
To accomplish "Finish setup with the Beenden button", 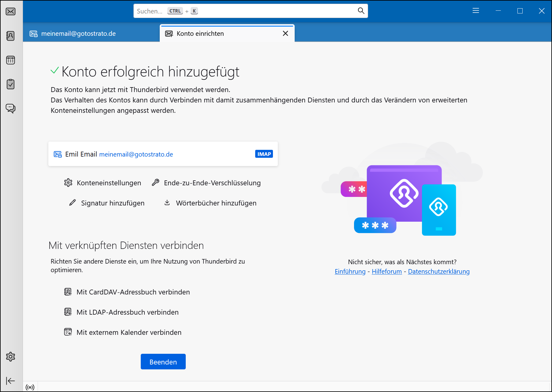I will point(163,361).
